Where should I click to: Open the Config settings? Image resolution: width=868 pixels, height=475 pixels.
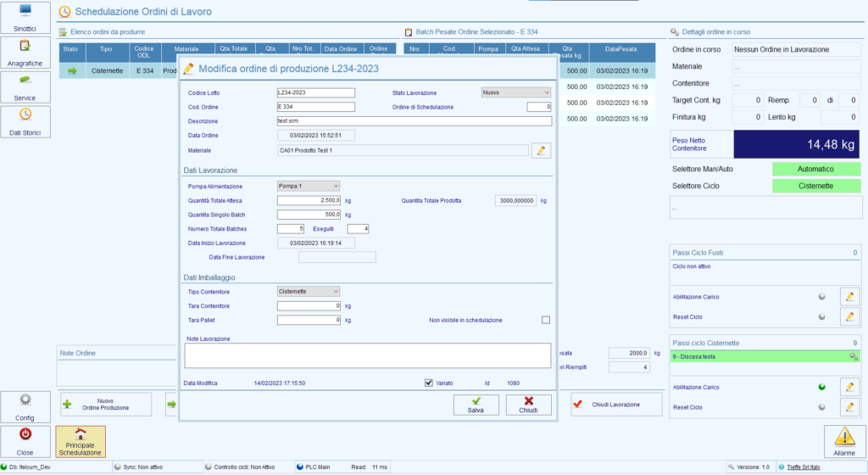pos(25,407)
